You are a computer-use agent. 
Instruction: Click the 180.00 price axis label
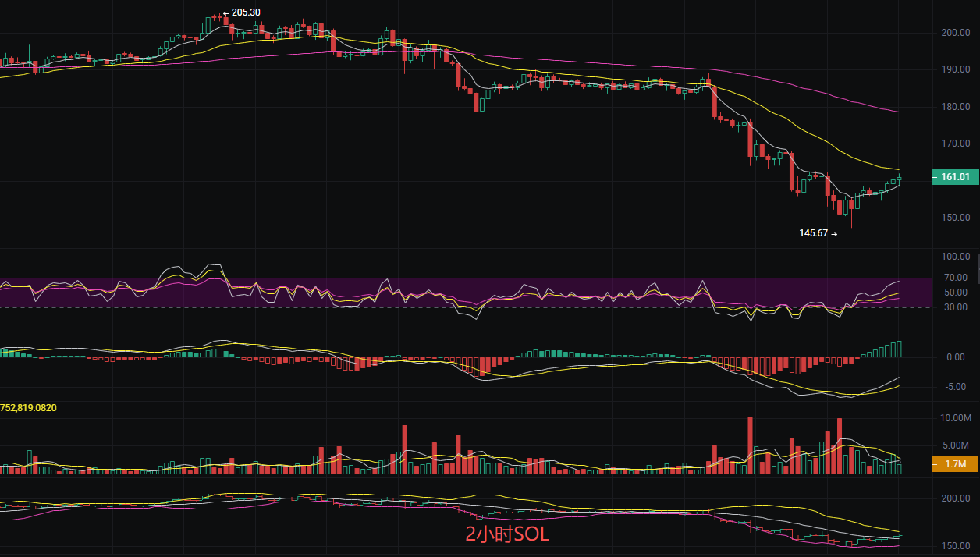click(955, 107)
